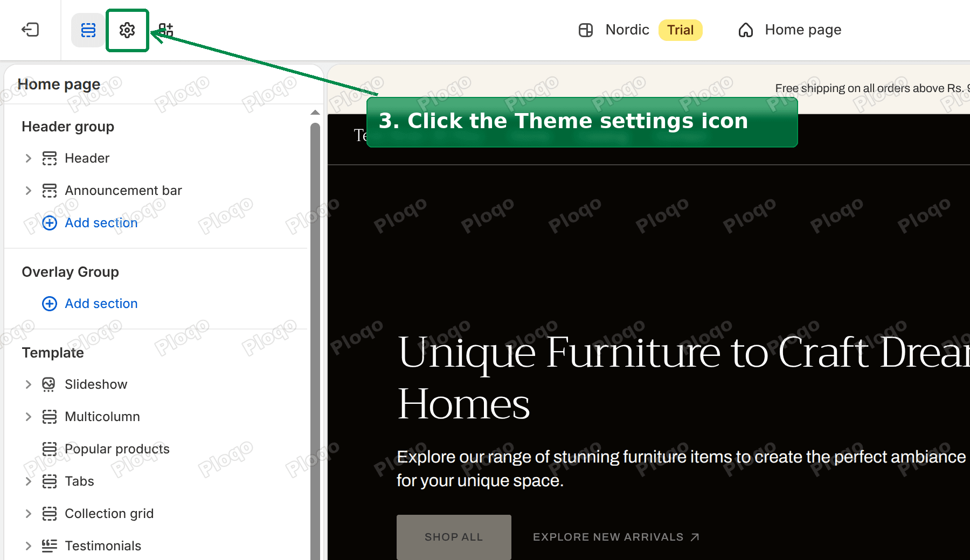The height and width of the screenshot is (560, 970).
Task: Click sidebar scrollbar up arrow
Action: point(315,113)
